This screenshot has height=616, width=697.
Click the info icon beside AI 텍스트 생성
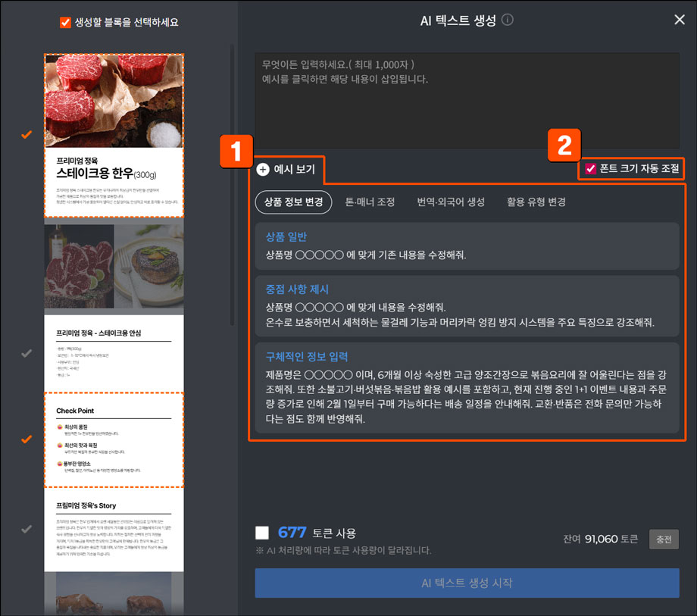click(508, 20)
